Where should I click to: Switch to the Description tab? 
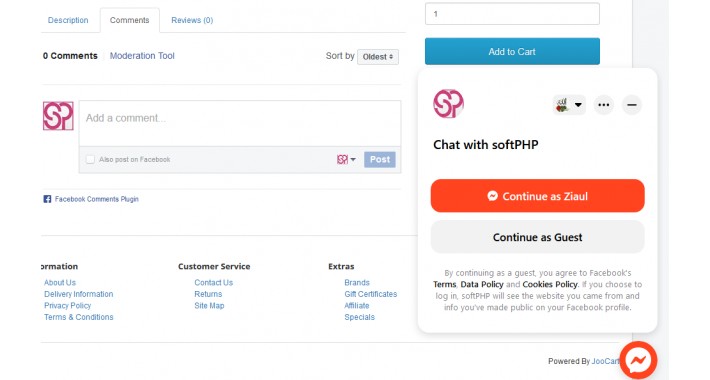tap(68, 20)
